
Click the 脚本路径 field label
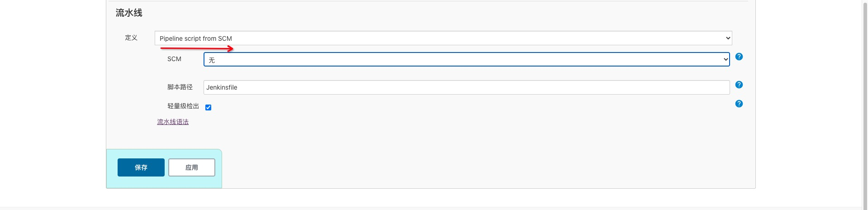click(x=180, y=87)
